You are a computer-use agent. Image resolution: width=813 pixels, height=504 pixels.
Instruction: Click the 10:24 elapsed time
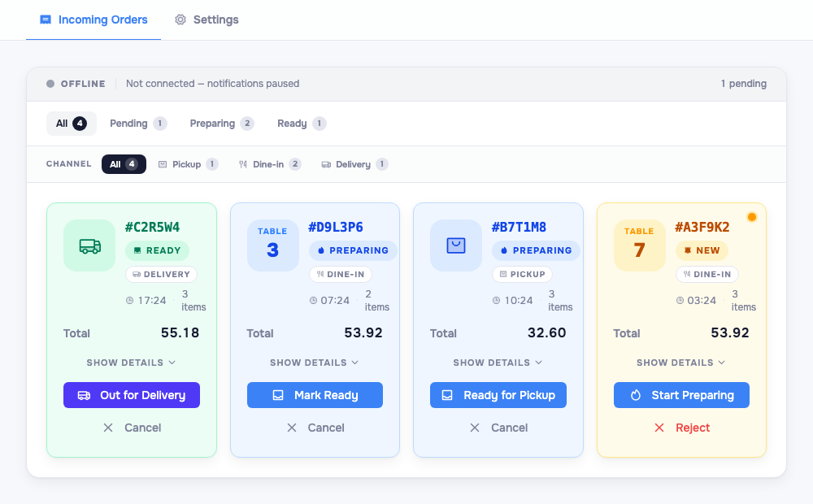519,301
